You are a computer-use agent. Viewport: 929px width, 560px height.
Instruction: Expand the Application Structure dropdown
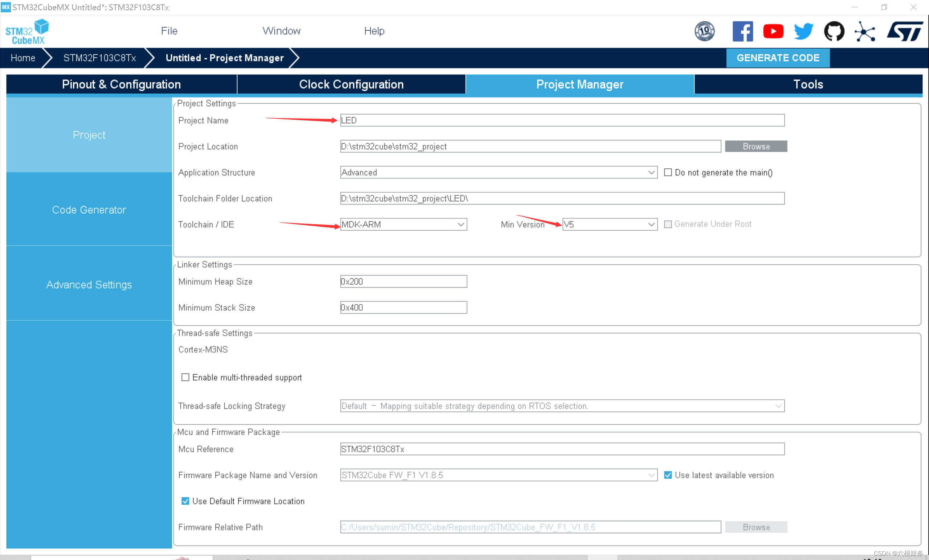coord(650,172)
